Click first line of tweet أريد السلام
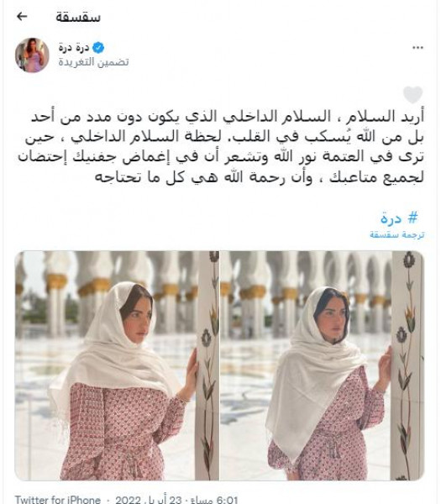This screenshot has height=504, width=441. (228, 117)
